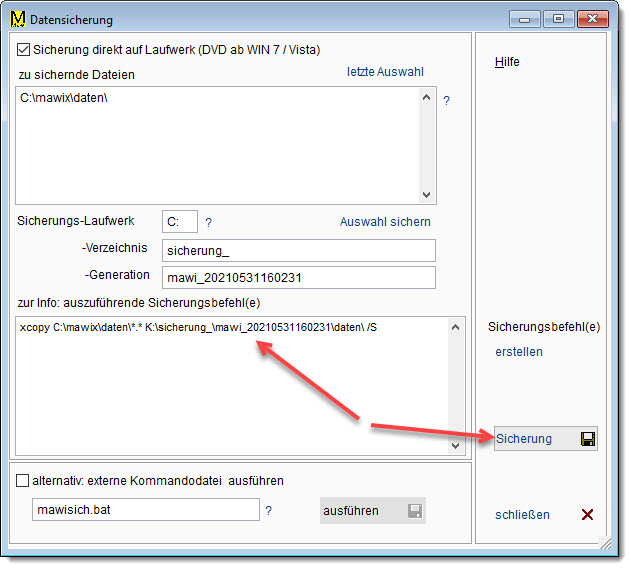The width and height of the screenshot is (631, 569).
Task: Click the red X icon beside schließen
Action: pos(588,515)
